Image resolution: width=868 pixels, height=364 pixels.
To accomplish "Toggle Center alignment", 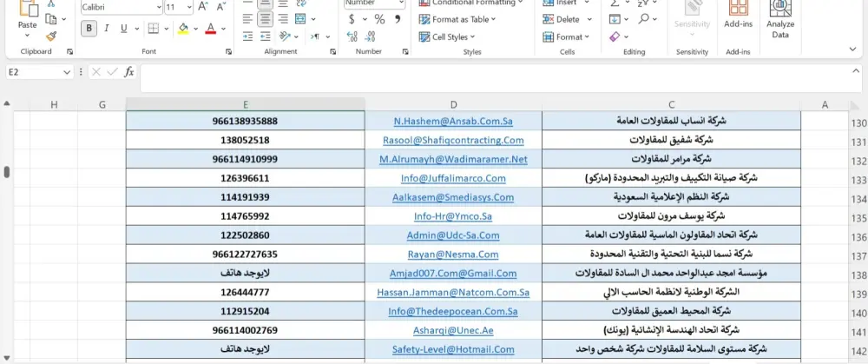I will [266, 19].
